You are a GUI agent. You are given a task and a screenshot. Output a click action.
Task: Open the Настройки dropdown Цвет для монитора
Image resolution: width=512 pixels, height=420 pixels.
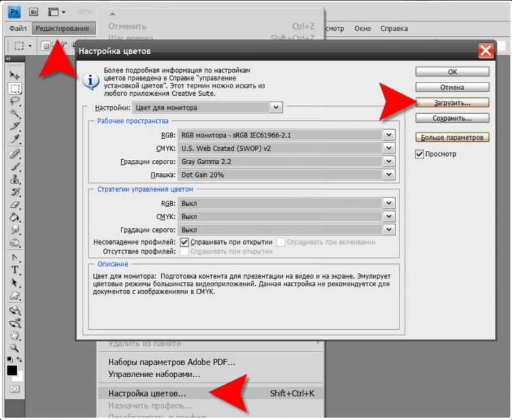click(207, 107)
